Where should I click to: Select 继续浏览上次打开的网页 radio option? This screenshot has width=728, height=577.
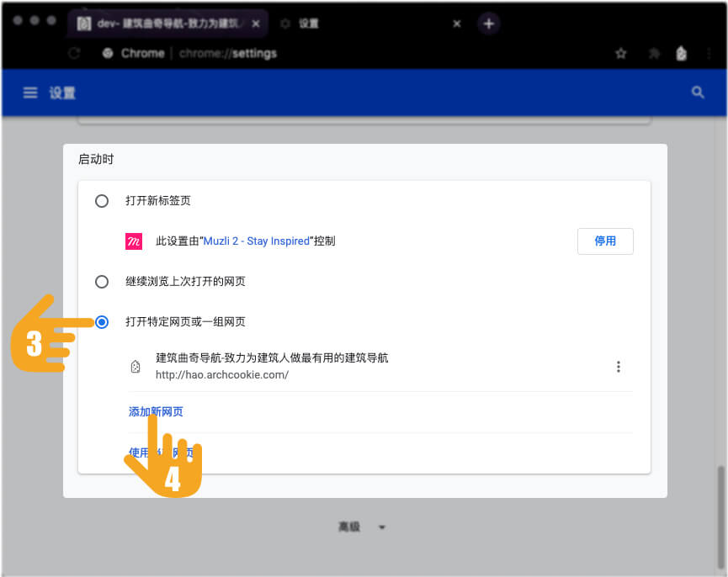tap(102, 282)
